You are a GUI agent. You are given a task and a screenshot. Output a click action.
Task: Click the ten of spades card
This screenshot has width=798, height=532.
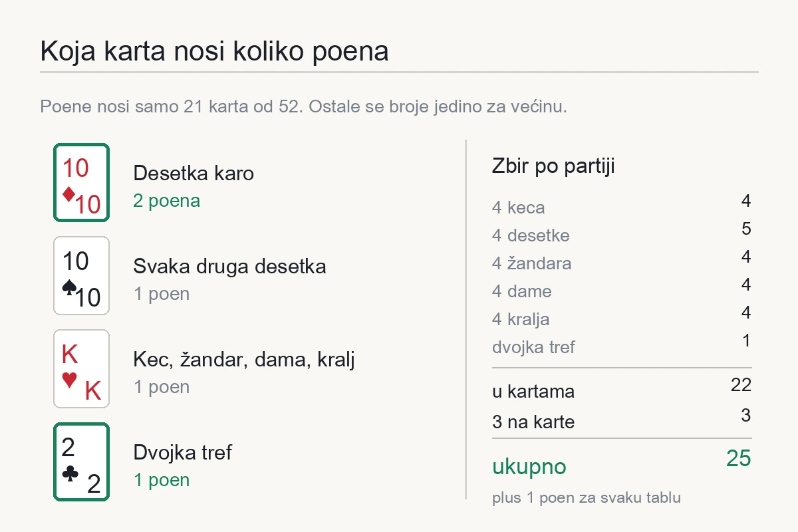(81, 275)
